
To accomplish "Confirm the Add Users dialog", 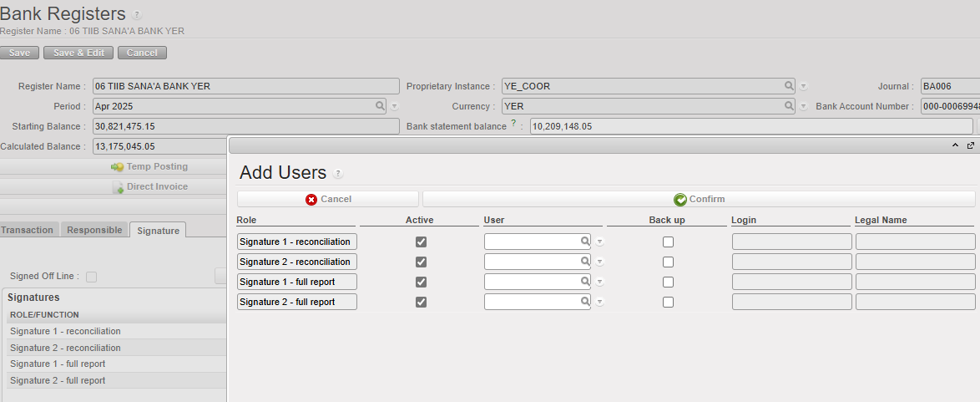I will click(699, 199).
